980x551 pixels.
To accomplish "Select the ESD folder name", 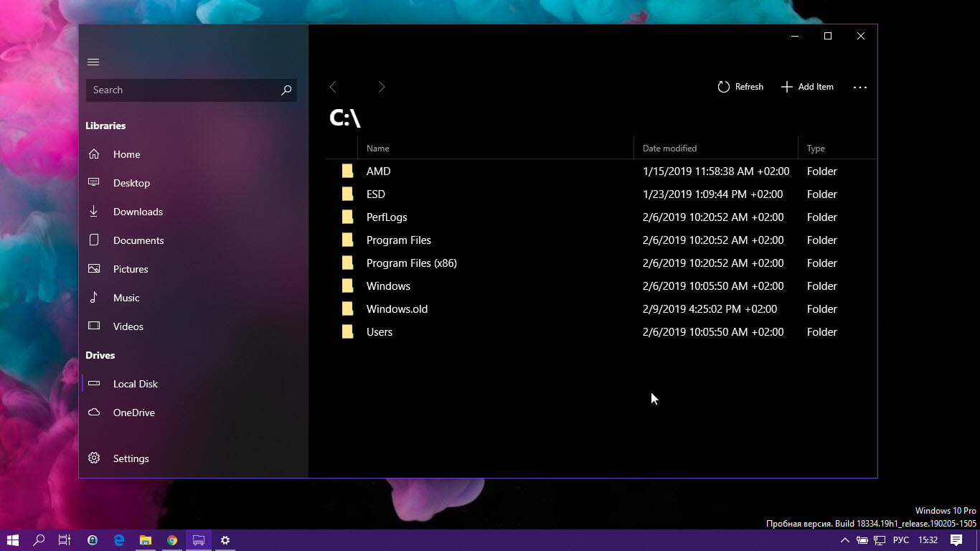I will pos(376,194).
